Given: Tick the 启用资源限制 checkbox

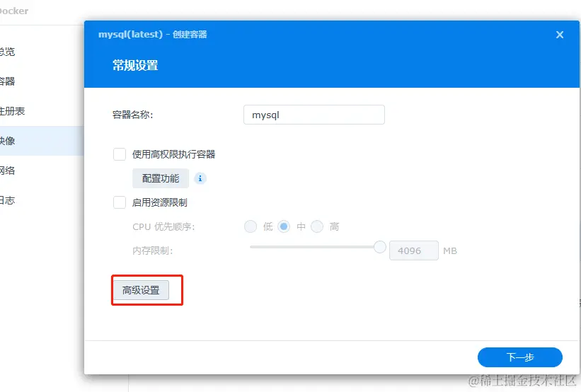Looking at the screenshot, I should click(x=120, y=202).
